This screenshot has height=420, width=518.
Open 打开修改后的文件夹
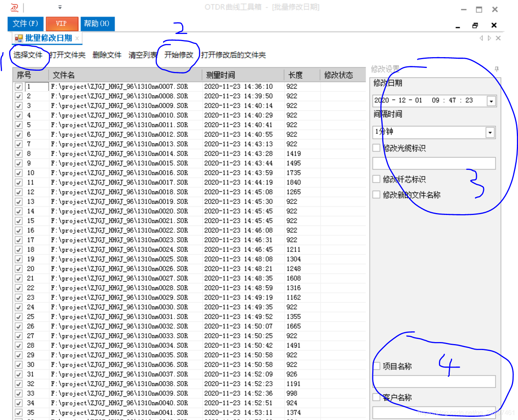click(233, 55)
